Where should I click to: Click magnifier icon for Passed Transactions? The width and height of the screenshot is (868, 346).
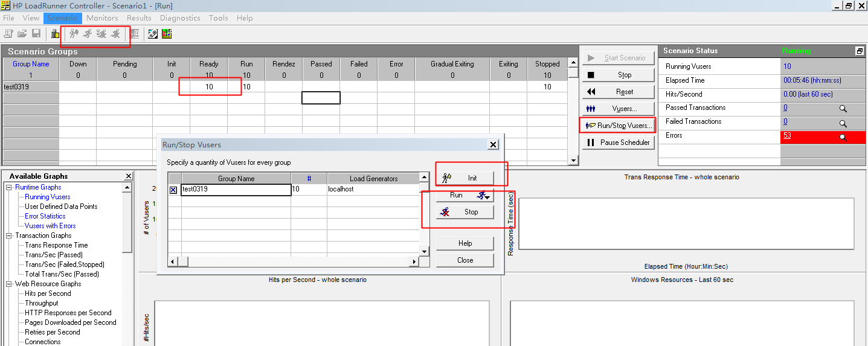843,109
